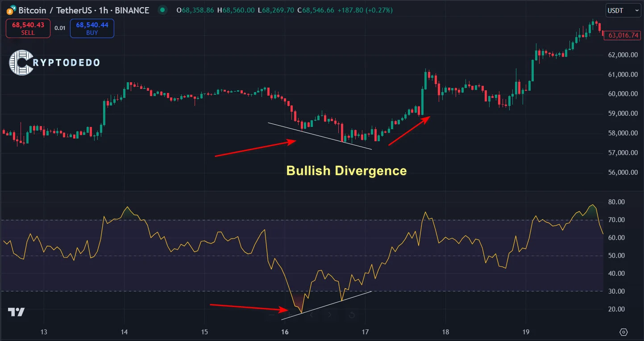Image resolution: width=644 pixels, height=341 pixels.
Task: Click the 62,000.00 price axis label
Action: click(x=623, y=55)
